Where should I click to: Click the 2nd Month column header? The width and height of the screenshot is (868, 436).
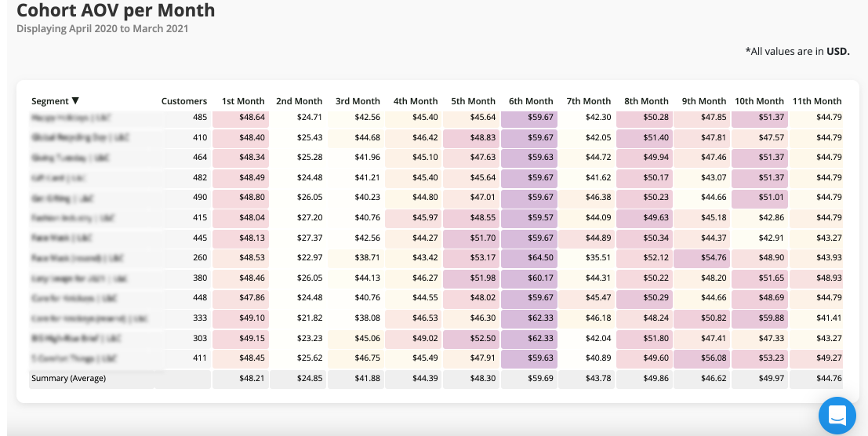[x=299, y=101]
